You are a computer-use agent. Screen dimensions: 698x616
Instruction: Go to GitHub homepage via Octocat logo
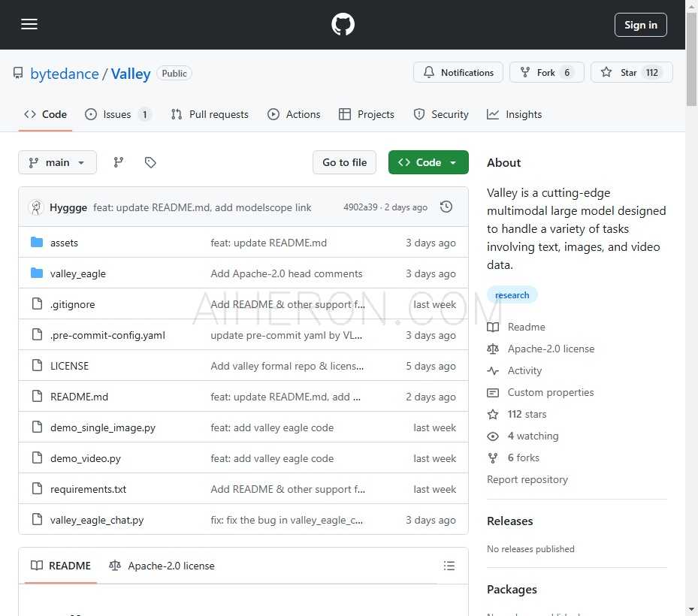(343, 25)
